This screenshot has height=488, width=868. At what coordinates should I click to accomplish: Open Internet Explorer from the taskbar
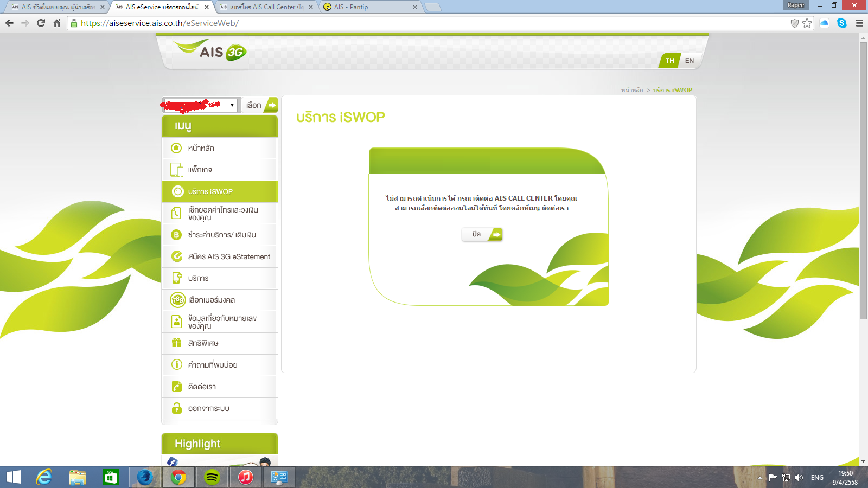coord(44,477)
